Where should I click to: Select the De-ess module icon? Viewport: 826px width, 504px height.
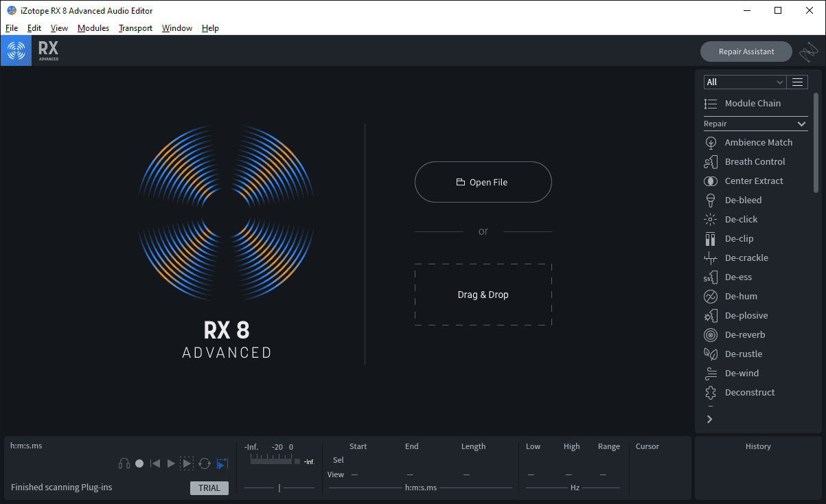click(711, 277)
